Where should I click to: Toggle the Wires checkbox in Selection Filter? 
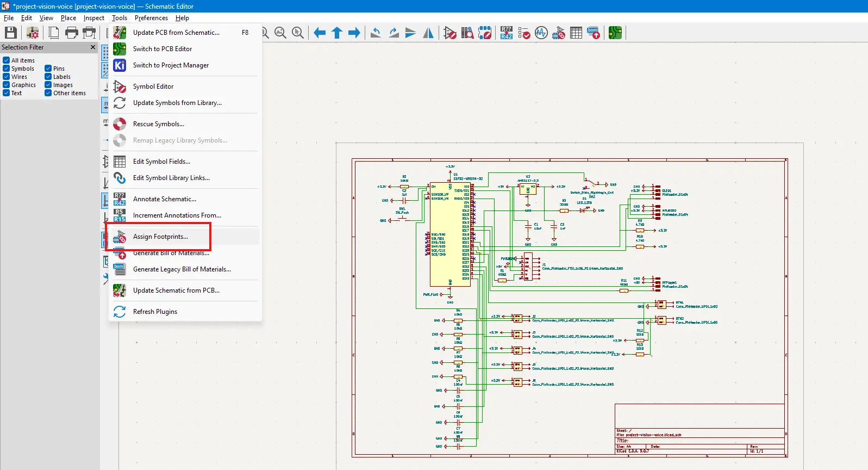click(7, 77)
